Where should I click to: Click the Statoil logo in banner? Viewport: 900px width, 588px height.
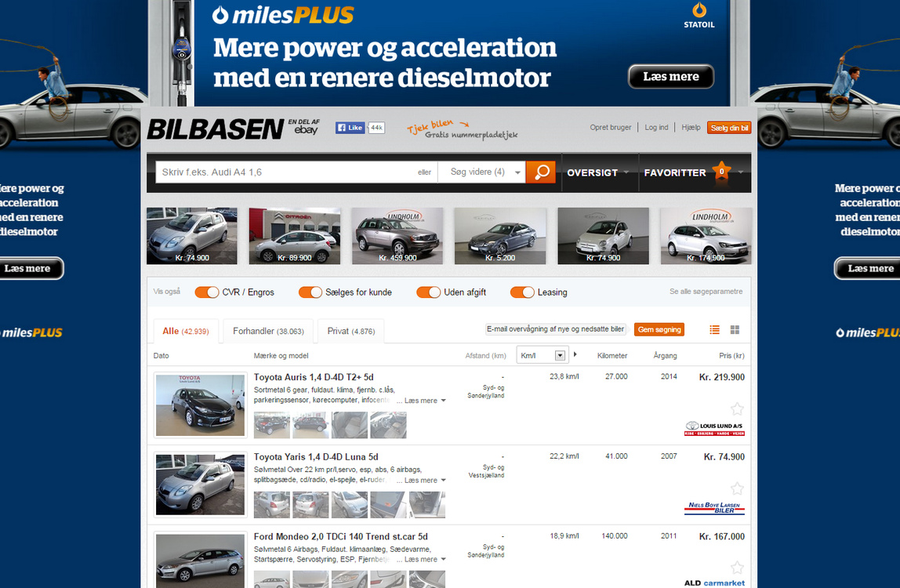[699, 16]
